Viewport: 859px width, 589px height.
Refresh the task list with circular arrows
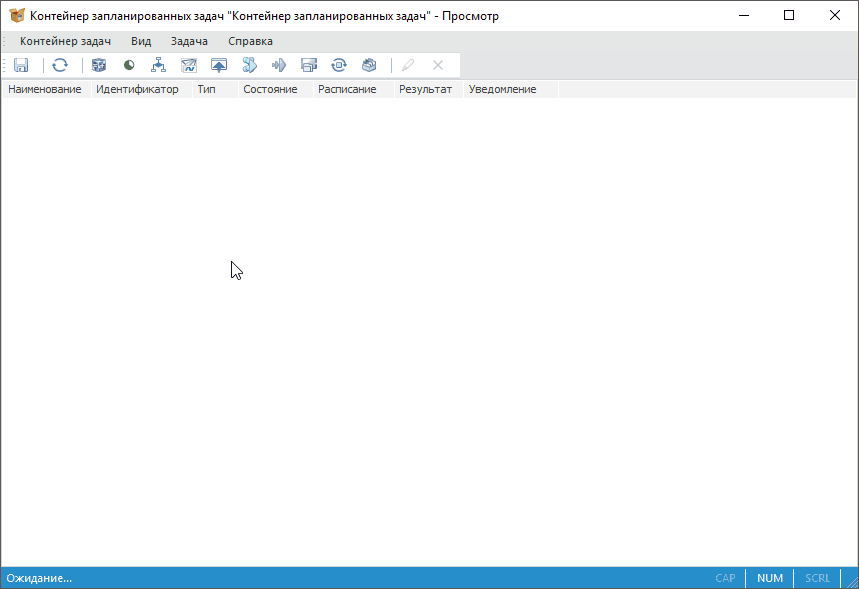click(60, 65)
